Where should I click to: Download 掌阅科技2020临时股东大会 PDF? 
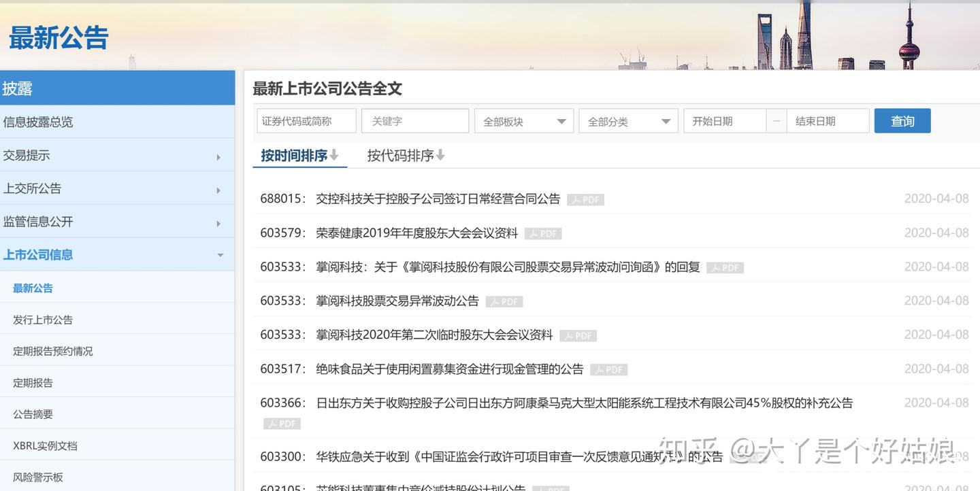pyautogui.click(x=577, y=335)
